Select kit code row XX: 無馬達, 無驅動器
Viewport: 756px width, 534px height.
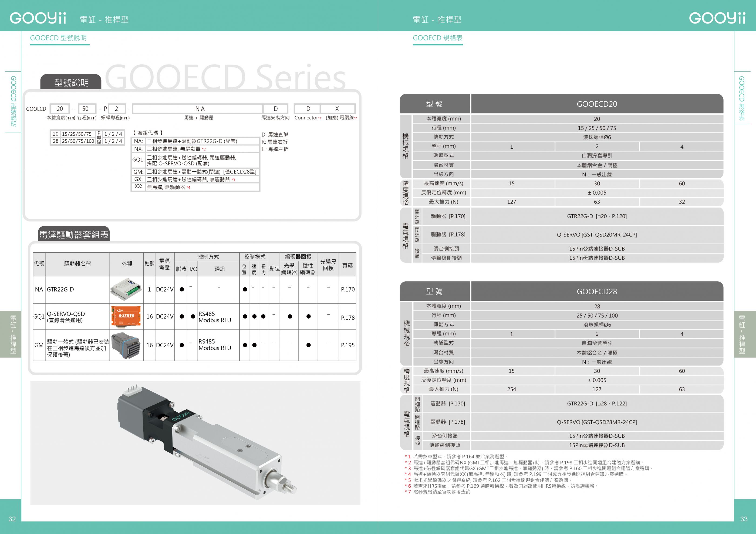click(195, 187)
